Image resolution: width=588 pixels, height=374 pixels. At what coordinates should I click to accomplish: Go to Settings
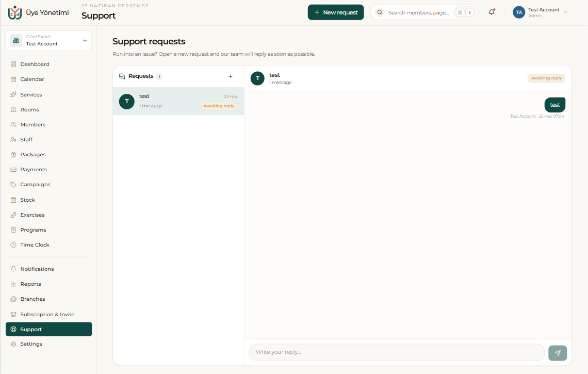[x=49, y=344]
